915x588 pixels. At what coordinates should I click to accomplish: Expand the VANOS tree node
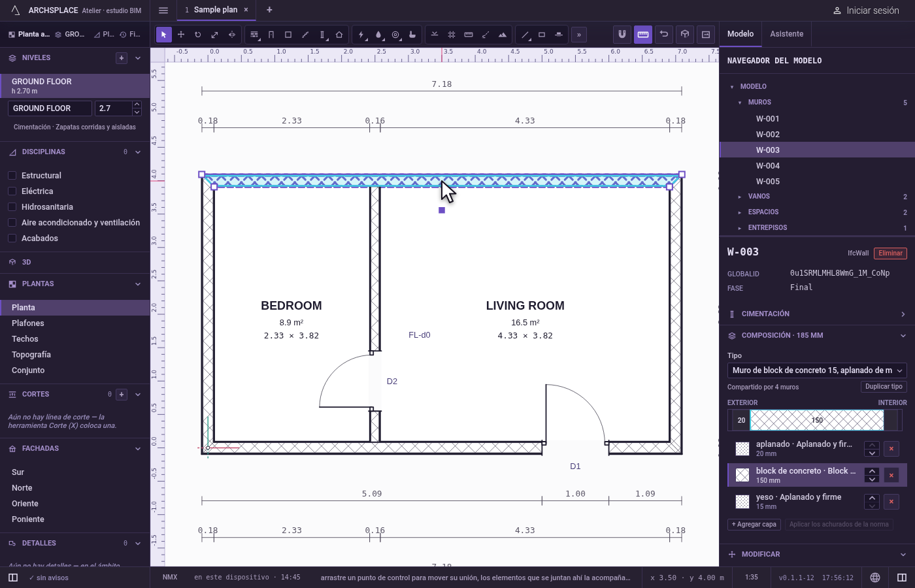click(x=740, y=197)
